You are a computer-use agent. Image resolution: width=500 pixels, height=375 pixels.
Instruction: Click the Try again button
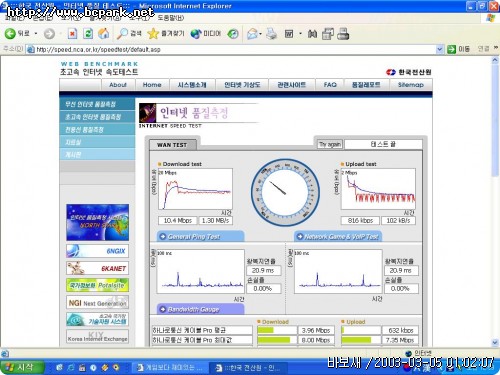[x=330, y=144]
